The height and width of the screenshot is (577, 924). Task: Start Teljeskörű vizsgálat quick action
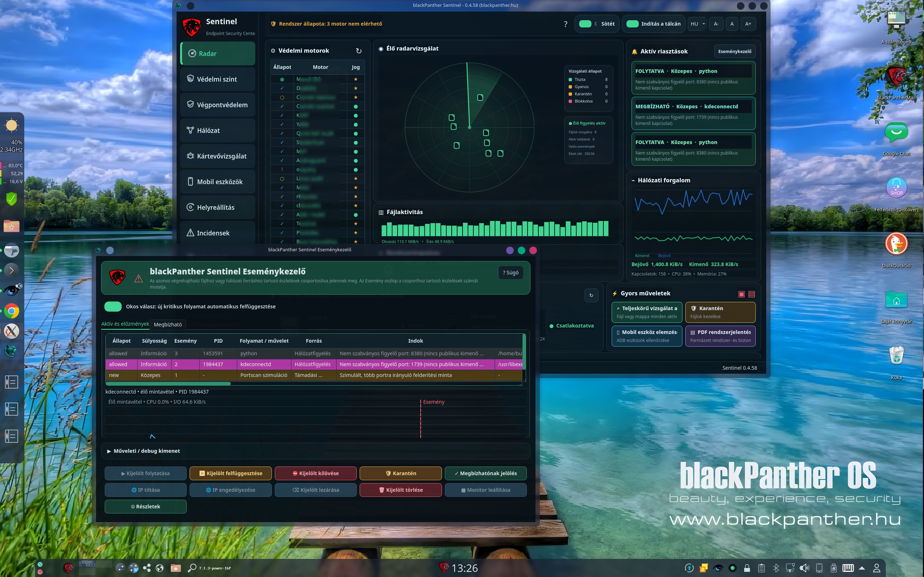(647, 312)
